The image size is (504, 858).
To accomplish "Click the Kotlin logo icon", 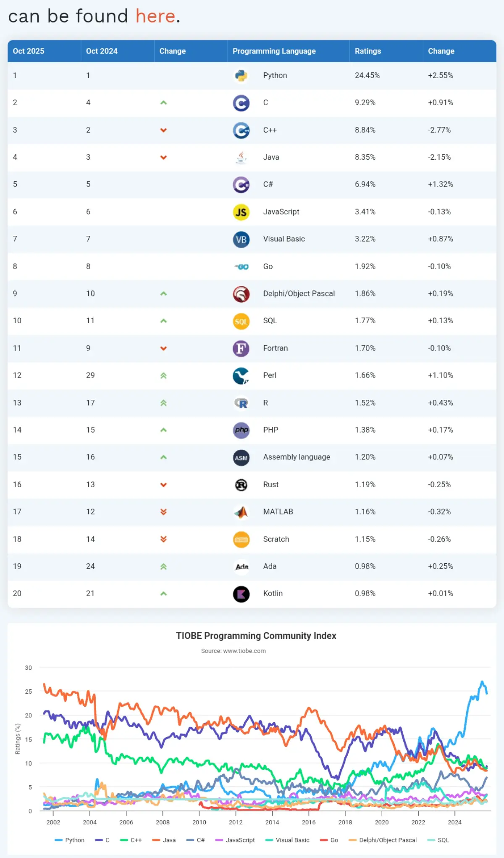I will (x=241, y=594).
